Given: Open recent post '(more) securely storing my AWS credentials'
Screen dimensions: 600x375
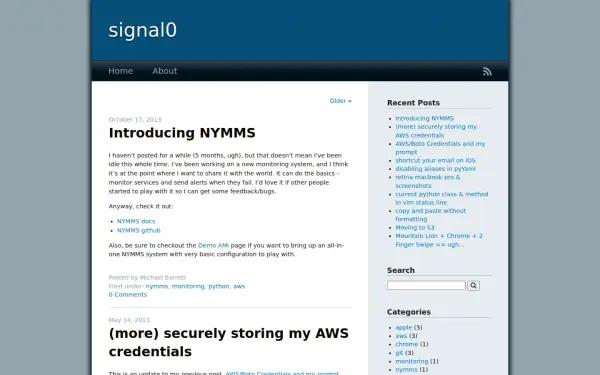Looking at the screenshot, I should pyautogui.click(x=436, y=131).
